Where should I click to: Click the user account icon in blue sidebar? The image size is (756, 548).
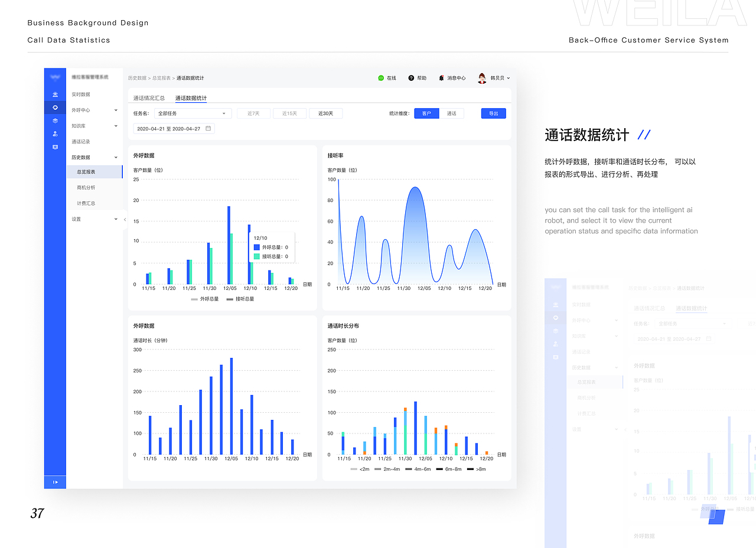[55, 133]
